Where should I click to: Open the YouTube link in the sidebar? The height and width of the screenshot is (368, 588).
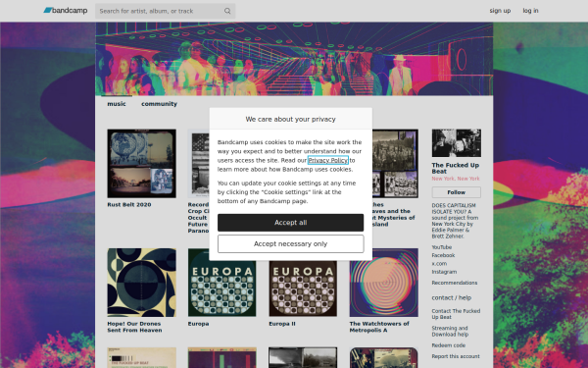pyautogui.click(x=441, y=247)
